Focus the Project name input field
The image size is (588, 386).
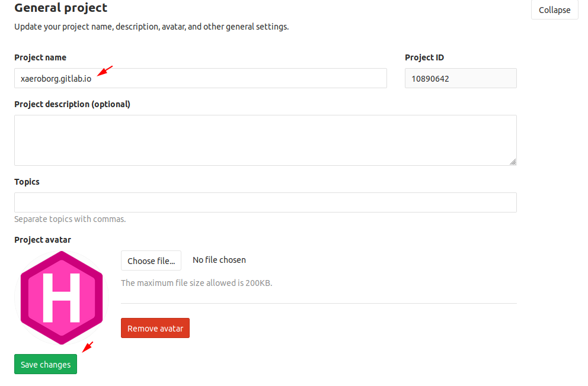click(200, 78)
